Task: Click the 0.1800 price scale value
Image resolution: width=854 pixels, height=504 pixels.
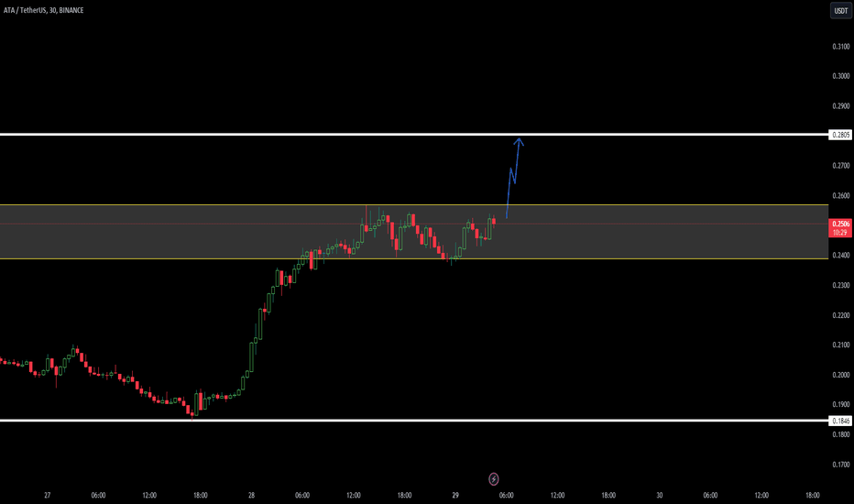Action: click(840, 434)
